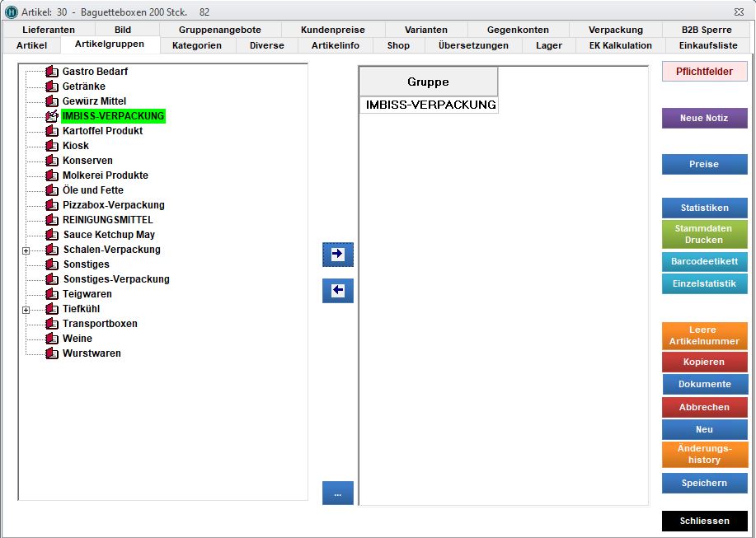Select the IMBISS-VERPACKUNG row in Gruppe table
The width and height of the screenshot is (756, 538).
coord(430,105)
